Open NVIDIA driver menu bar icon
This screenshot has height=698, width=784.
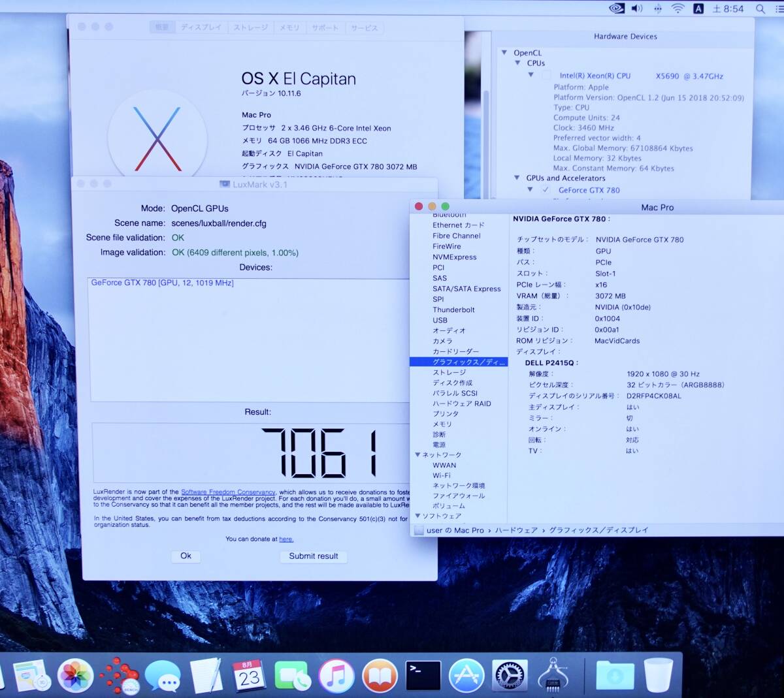coord(616,8)
